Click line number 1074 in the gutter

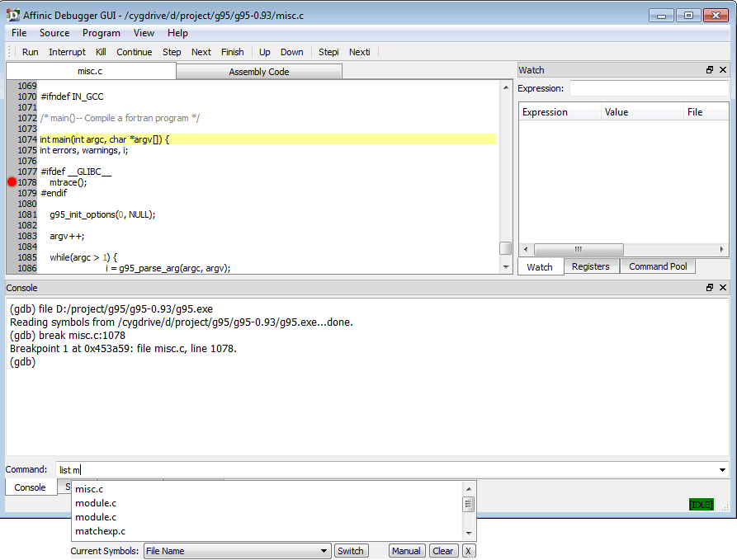pos(27,139)
